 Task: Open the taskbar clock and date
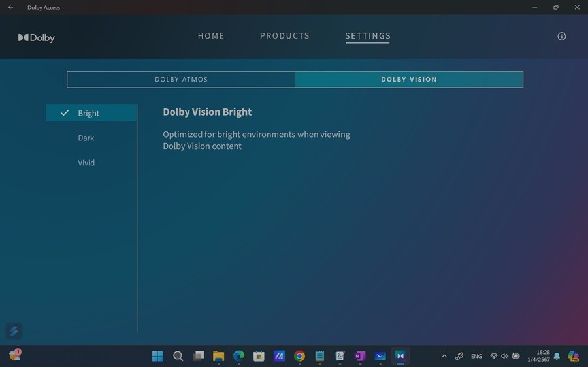(539, 356)
